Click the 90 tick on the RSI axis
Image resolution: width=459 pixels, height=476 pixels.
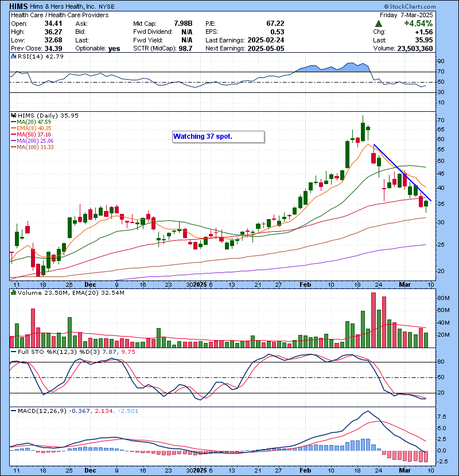coord(441,61)
